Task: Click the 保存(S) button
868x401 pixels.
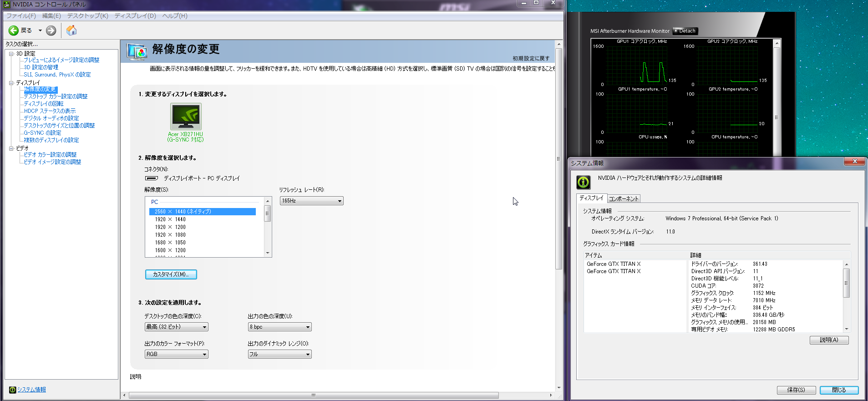Action: [797, 390]
